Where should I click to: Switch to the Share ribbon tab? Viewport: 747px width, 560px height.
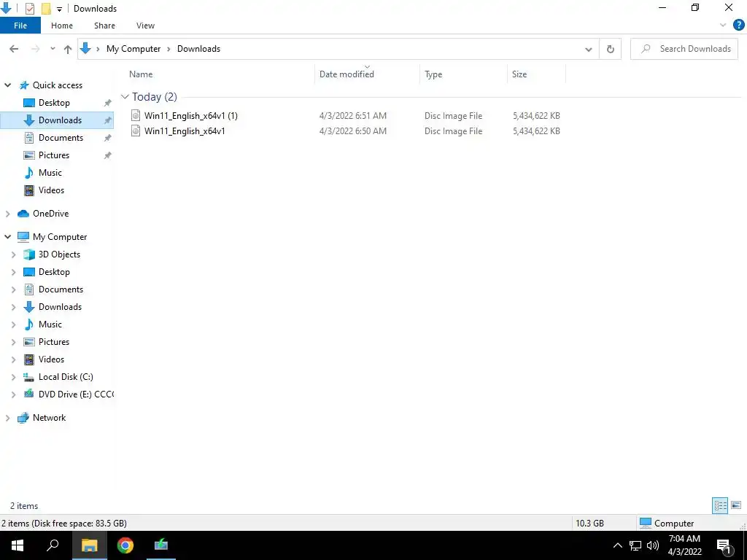[x=104, y=26]
